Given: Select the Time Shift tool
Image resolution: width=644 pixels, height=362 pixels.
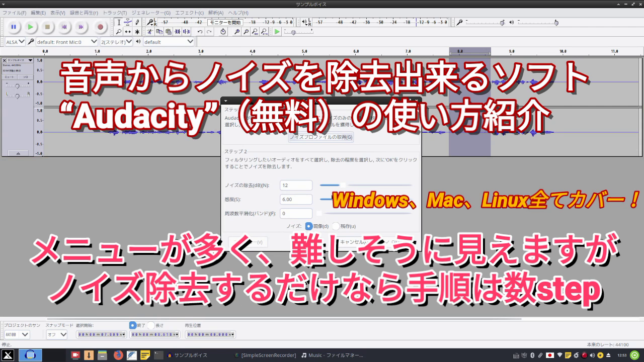Looking at the screenshot, I should point(128,32).
